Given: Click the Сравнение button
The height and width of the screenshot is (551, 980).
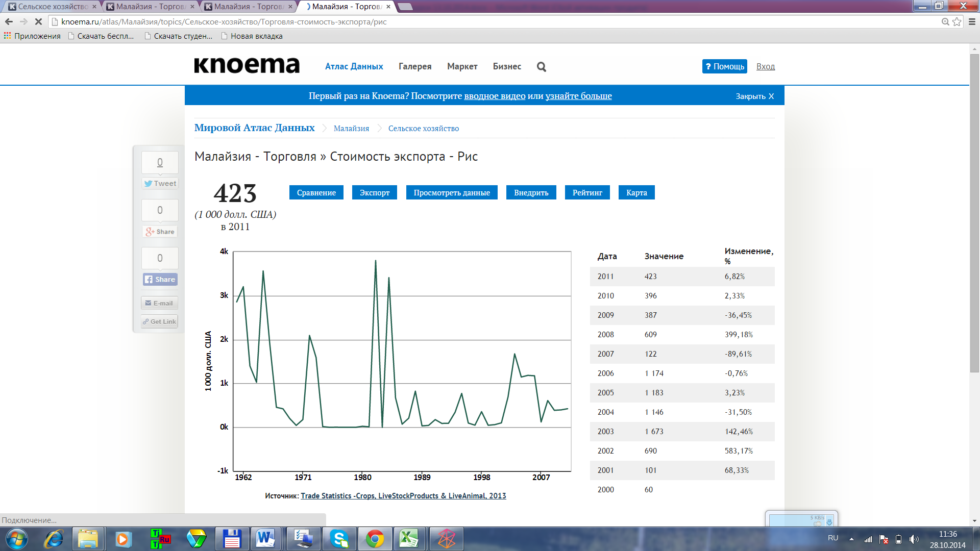Looking at the screenshot, I should pyautogui.click(x=316, y=193).
